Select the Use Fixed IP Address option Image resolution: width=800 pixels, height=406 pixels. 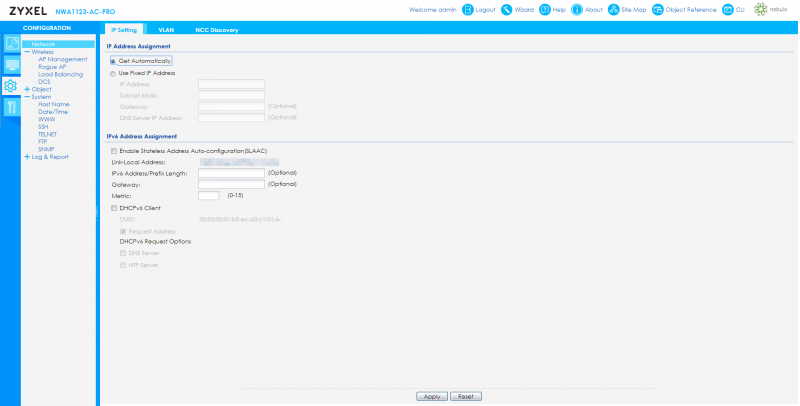click(113, 73)
